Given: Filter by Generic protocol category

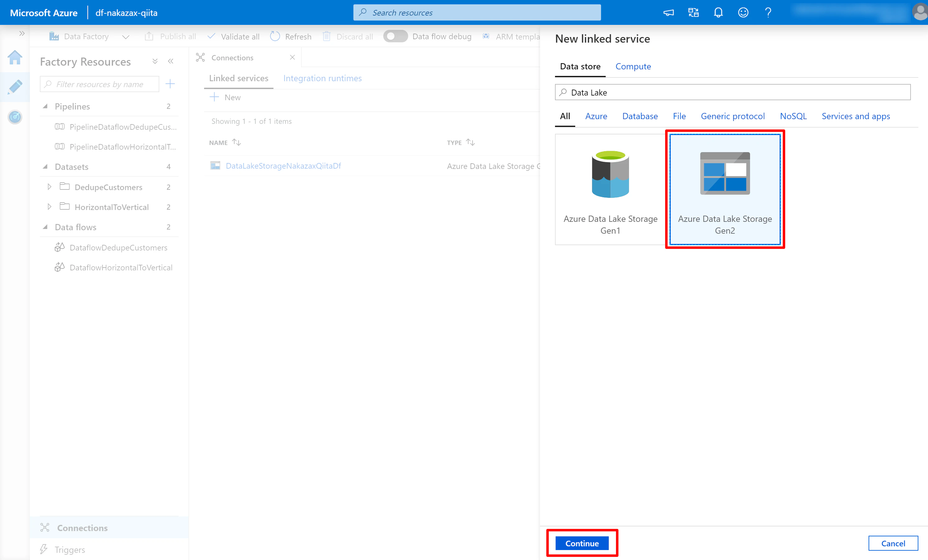Looking at the screenshot, I should (x=733, y=116).
